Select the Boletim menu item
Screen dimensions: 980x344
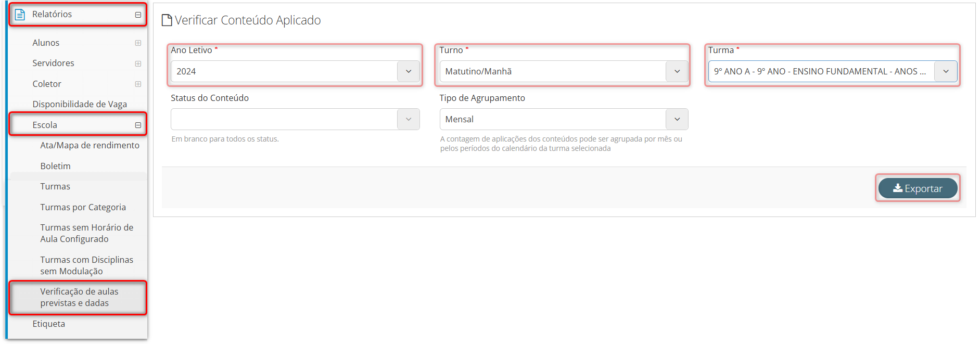[x=55, y=166]
